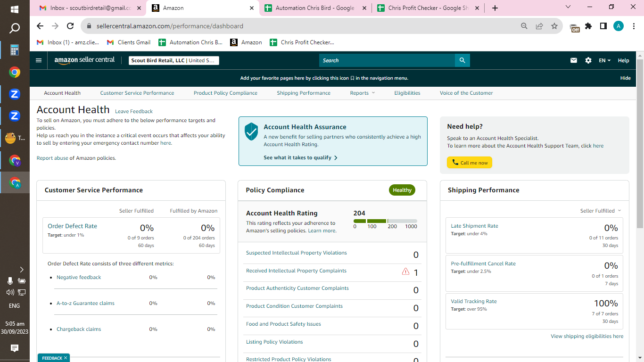The width and height of the screenshot is (644, 362).
Task: Open the Windows Start menu
Action: tap(15, 9)
